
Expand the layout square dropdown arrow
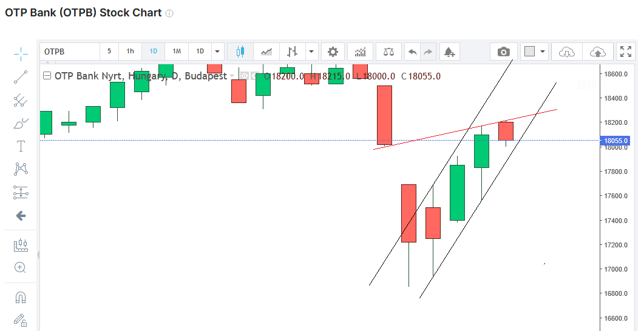click(543, 52)
